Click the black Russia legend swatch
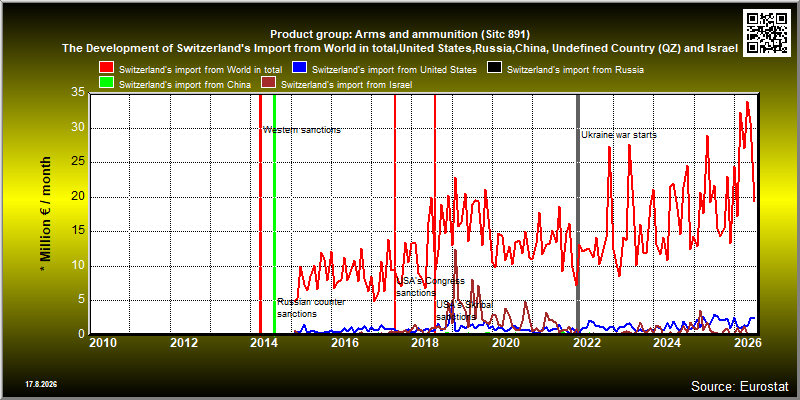This screenshot has width=800, height=400. point(494,69)
